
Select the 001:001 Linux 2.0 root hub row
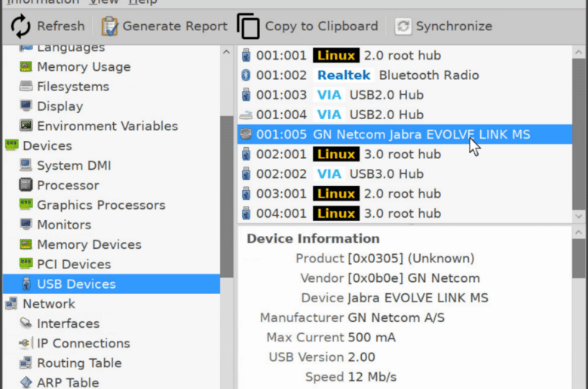click(405, 55)
